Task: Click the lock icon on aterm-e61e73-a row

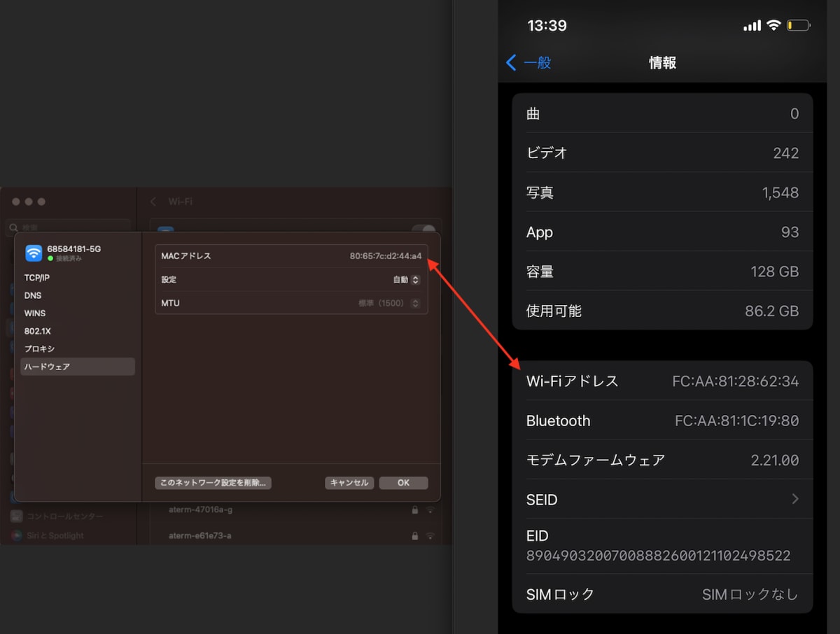Action: [x=415, y=536]
